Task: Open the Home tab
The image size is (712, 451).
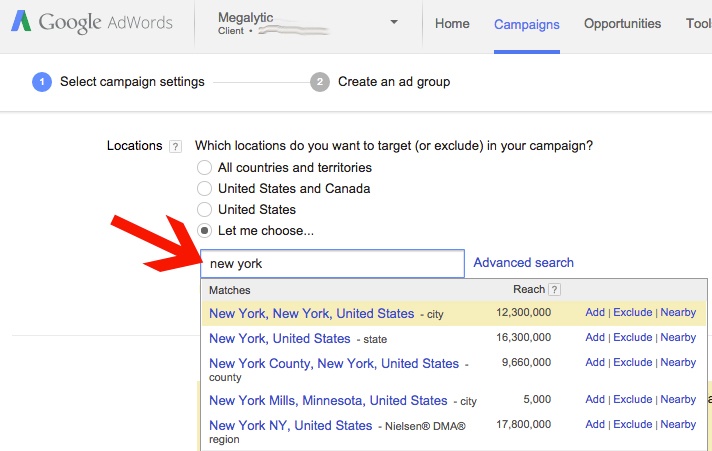Action: point(452,24)
